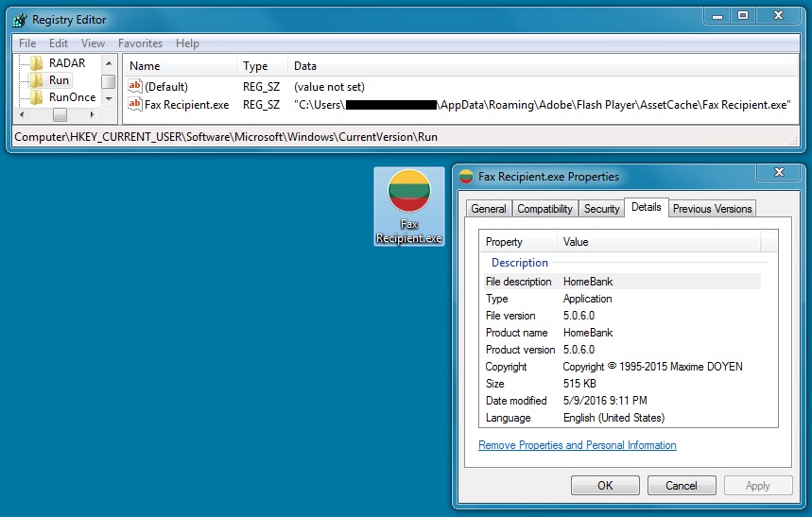Click the Fax Recipient.exe registry value icon
This screenshot has width=812, height=517.
(135, 104)
